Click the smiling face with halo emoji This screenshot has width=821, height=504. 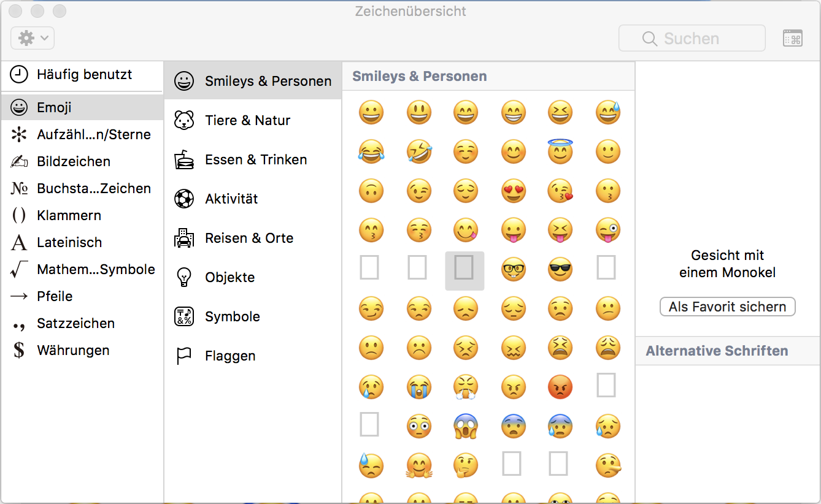(560, 151)
